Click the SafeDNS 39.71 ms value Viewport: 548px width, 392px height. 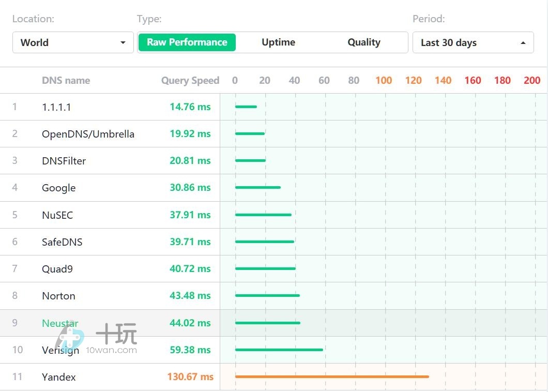[x=190, y=242]
